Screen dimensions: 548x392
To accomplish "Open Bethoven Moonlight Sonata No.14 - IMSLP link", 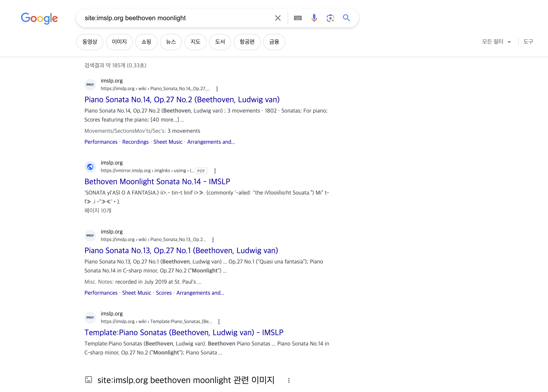I will point(157,182).
